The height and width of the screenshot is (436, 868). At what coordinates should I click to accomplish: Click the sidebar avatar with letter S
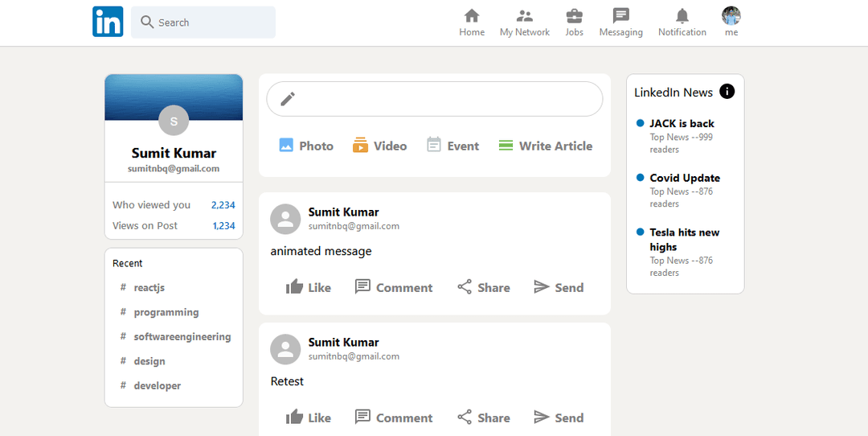[174, 120]
